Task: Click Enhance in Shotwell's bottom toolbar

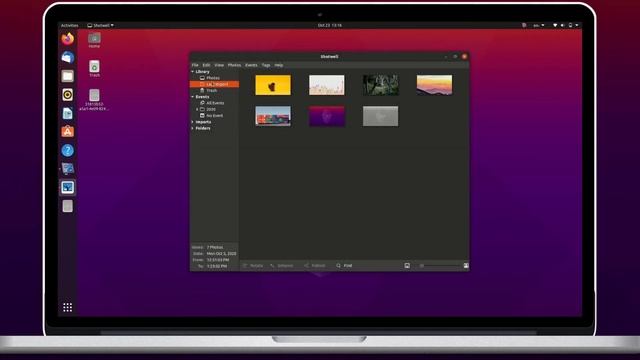Action: (x=282, y=266)
